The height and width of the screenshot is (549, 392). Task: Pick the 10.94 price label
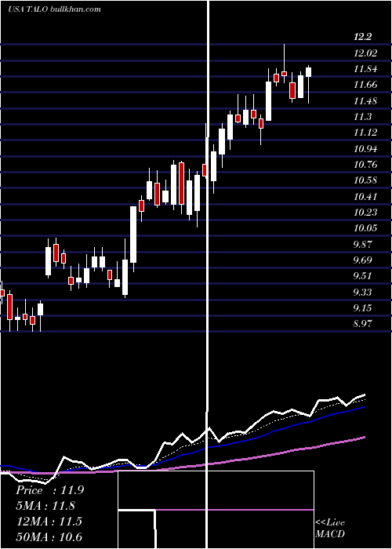point(365,148)
